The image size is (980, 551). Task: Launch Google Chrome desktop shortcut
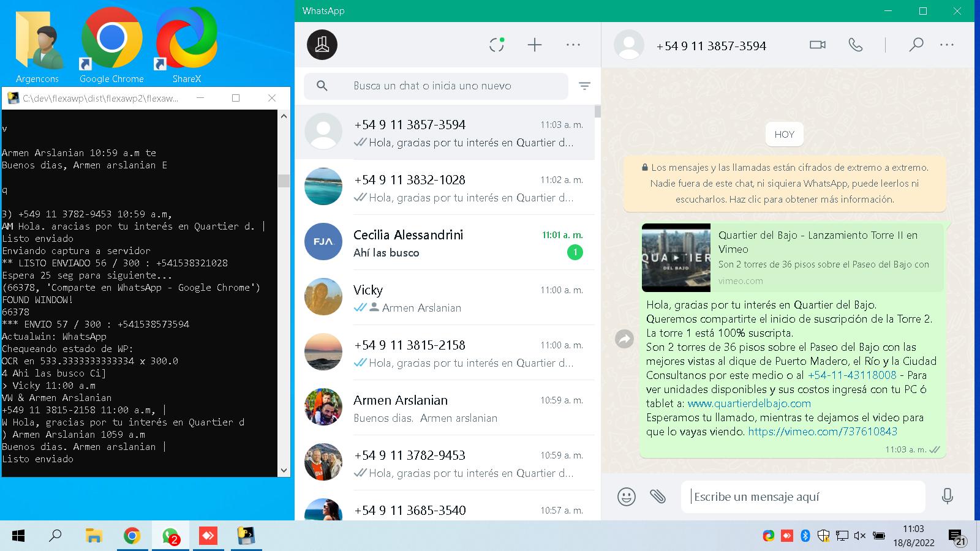tap(111, 46)
